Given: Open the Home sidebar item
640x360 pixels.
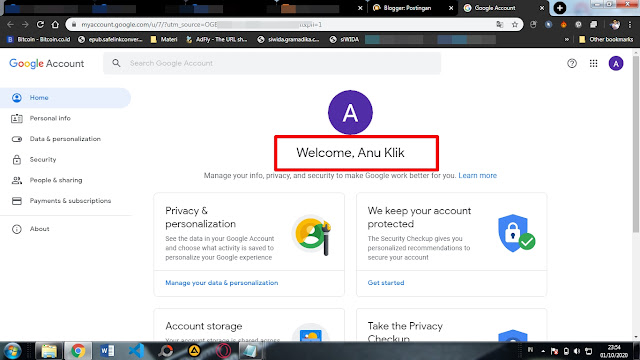Looking at the screenshot, I should [x=65, y=98].
